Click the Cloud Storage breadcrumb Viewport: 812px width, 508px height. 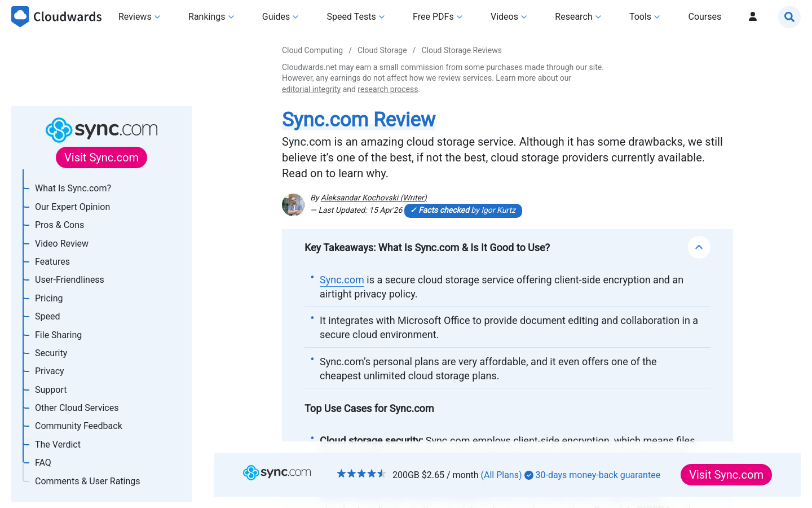[x=382, y=50]
